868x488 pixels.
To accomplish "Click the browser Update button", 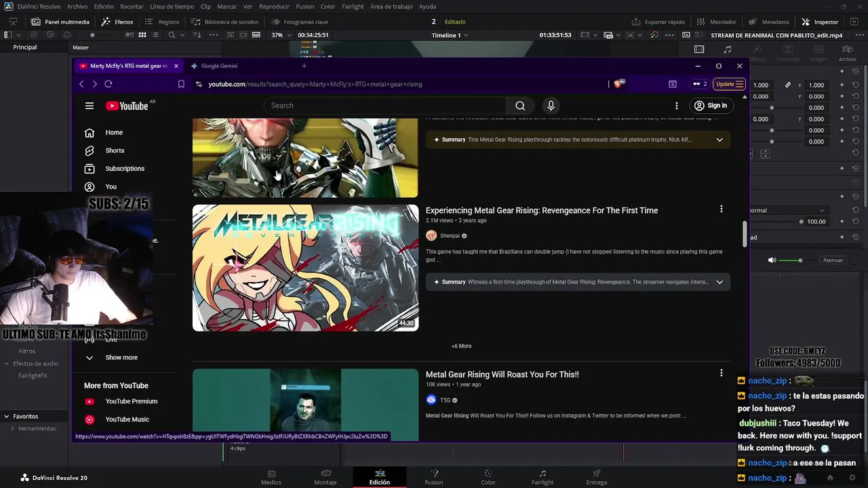I will point(730,84).
